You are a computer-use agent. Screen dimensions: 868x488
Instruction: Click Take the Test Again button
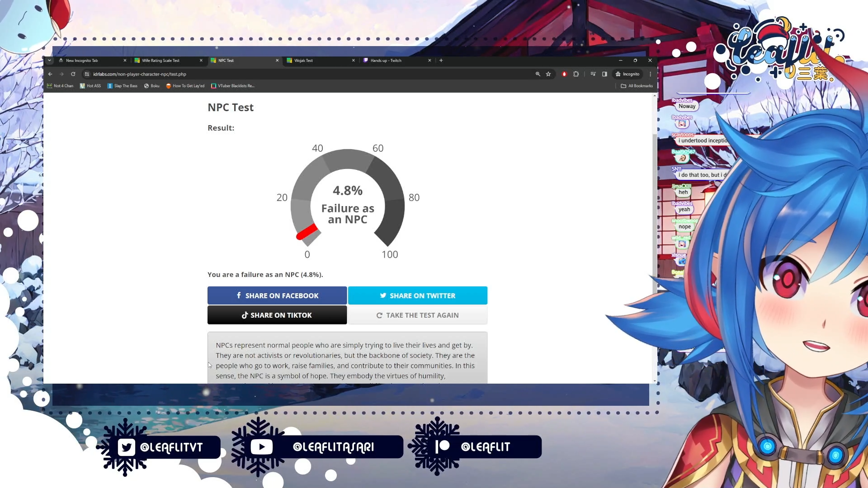click(417, 315)
